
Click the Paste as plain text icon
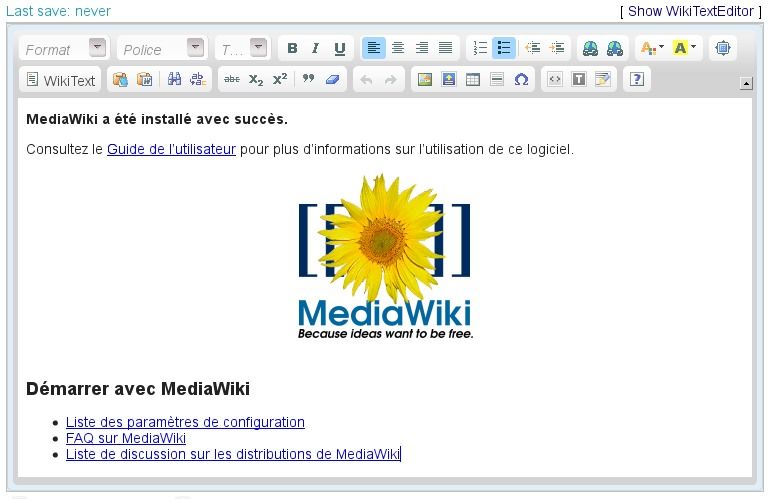coord(120,80)
